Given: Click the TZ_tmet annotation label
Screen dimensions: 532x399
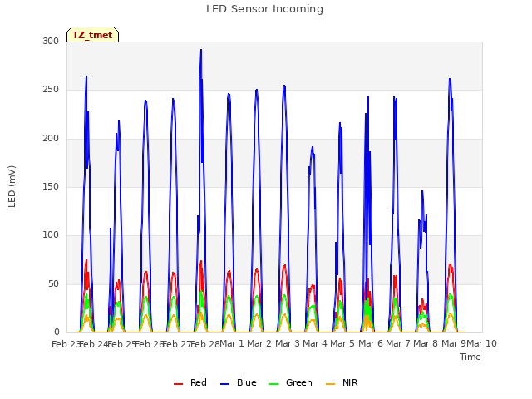Looking at the screenshot, I should [x=92, y=35].
